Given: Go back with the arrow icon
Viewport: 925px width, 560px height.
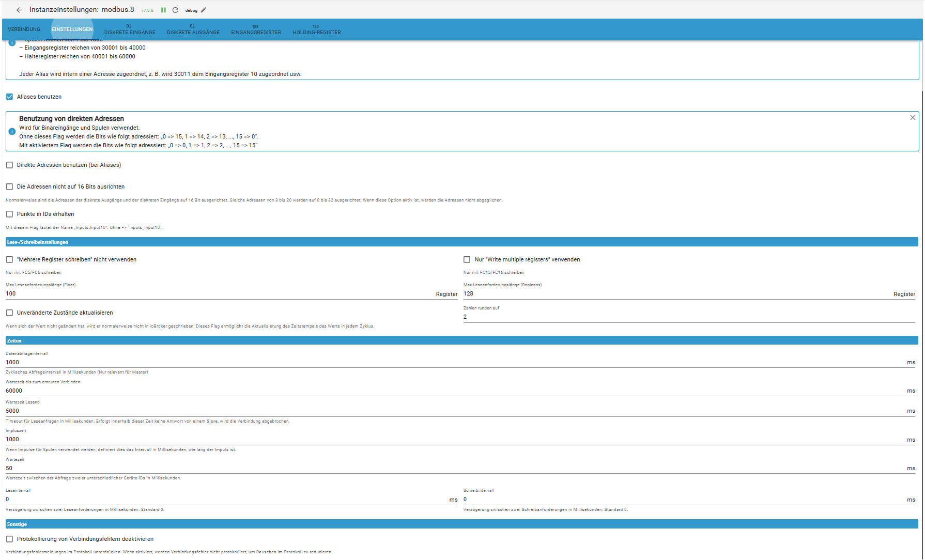Looking at the screenshot, I should [x=19, y=10].
